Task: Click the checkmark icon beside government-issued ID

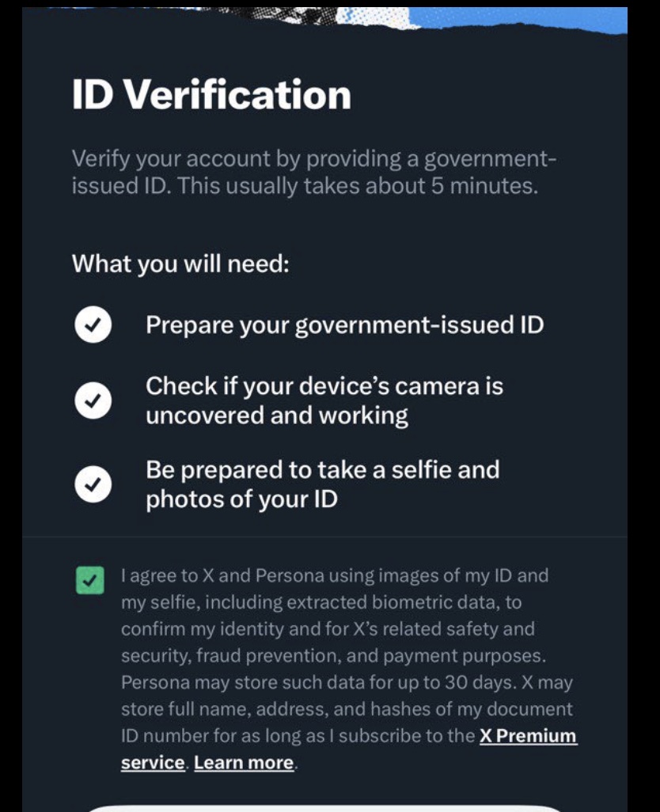Action: pyautogui.click(x=93, y=326)
